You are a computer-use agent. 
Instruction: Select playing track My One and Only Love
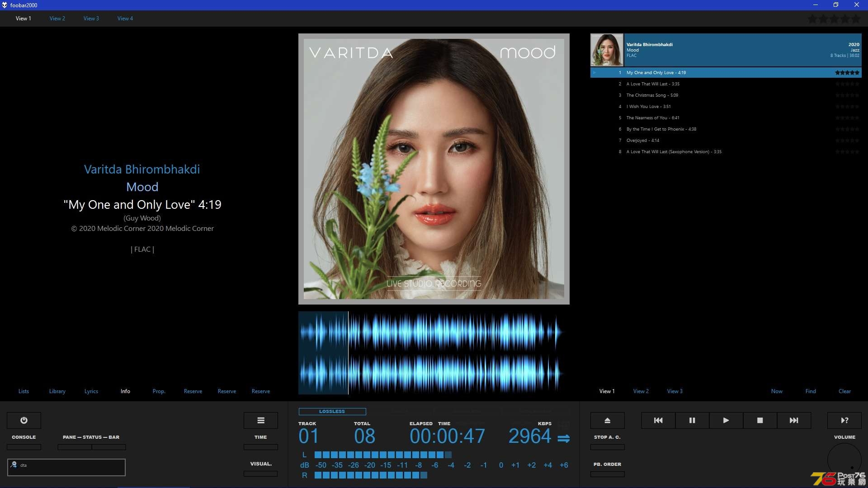(x=726, y=73)
